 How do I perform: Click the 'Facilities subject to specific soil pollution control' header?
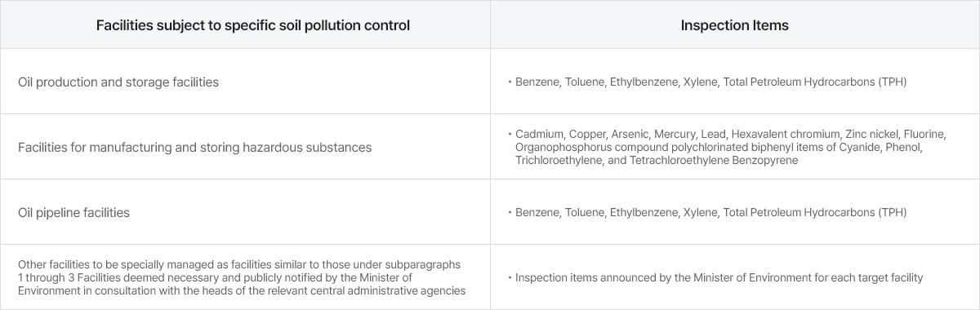pyautogui.click(x=253, y=25)
